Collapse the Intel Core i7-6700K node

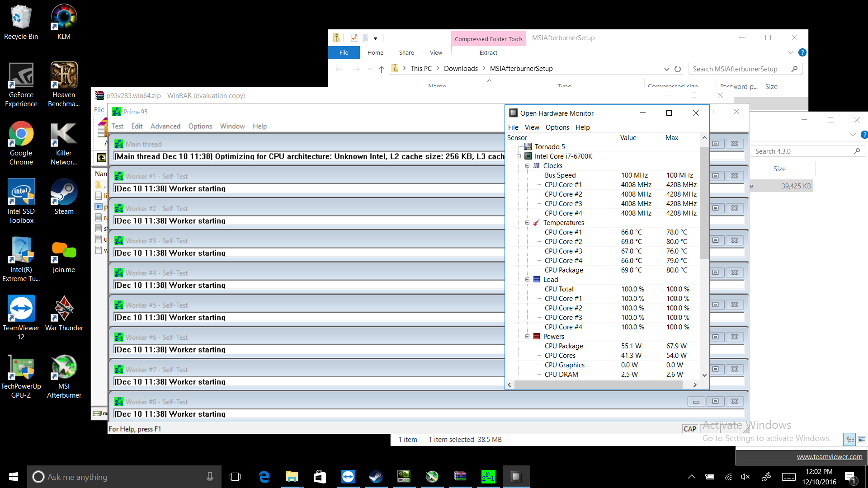519,156
